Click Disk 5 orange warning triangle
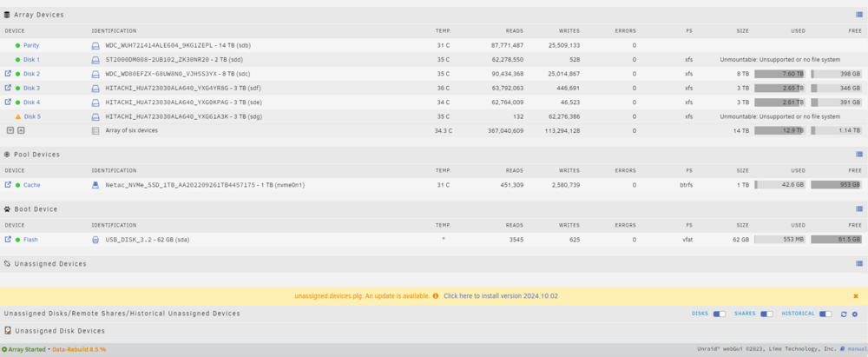The image size is (868, 357). pyautogui.click(x=17, y=116)
